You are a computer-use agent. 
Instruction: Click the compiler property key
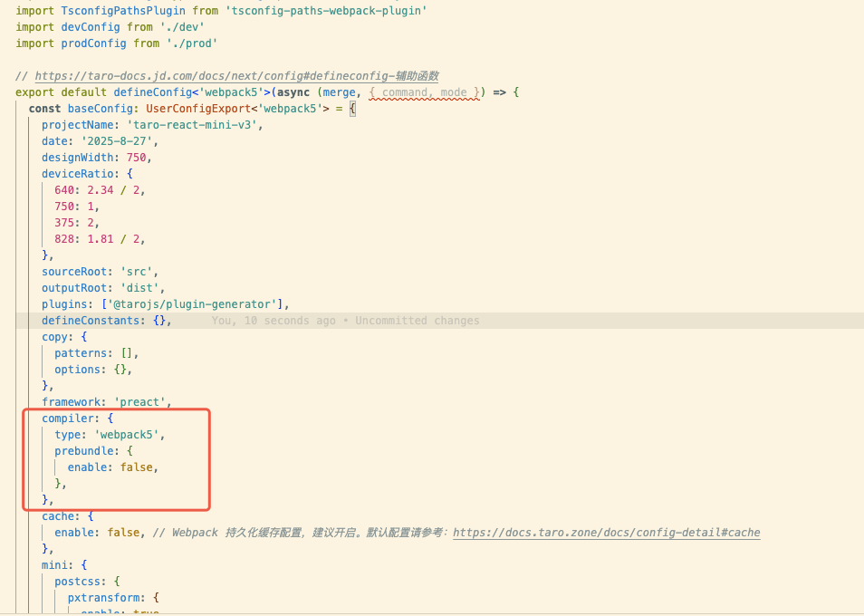point(68,419)
